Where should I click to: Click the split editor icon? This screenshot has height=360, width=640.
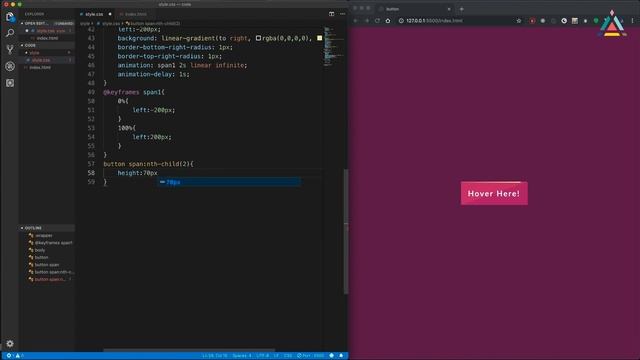tap(331, 14)
